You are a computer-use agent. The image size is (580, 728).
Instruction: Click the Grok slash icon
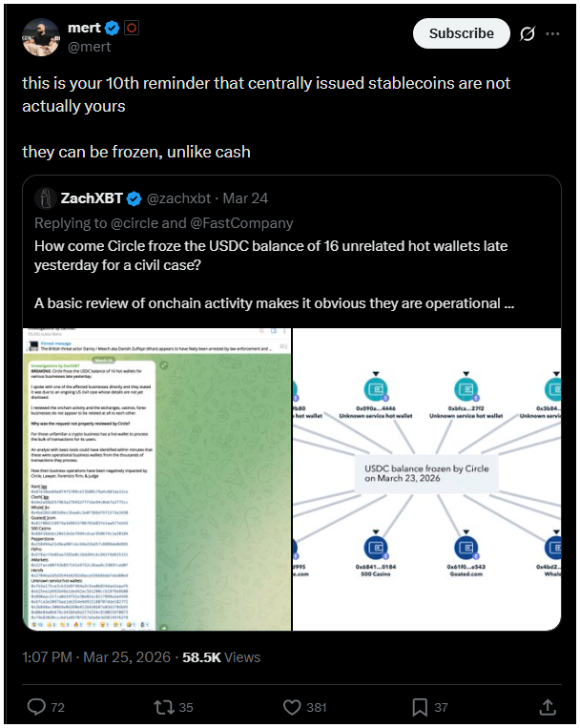527,33
